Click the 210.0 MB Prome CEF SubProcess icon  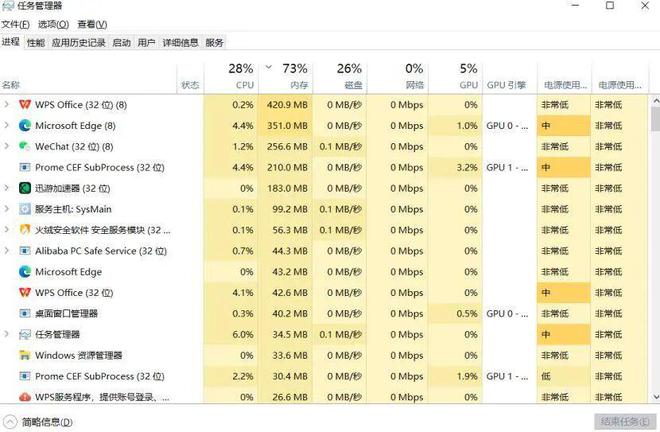[25, 167]
